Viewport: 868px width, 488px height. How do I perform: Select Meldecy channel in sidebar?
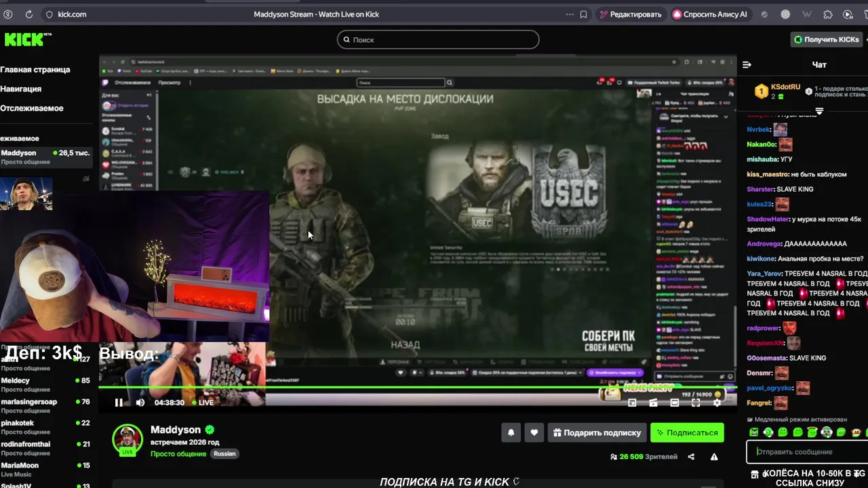coord(46,384)
